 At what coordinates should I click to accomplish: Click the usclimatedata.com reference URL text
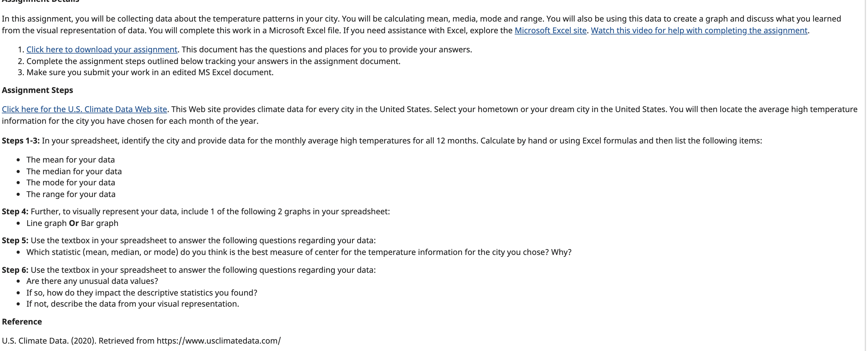pyautogui.click(x=219, y=341)
